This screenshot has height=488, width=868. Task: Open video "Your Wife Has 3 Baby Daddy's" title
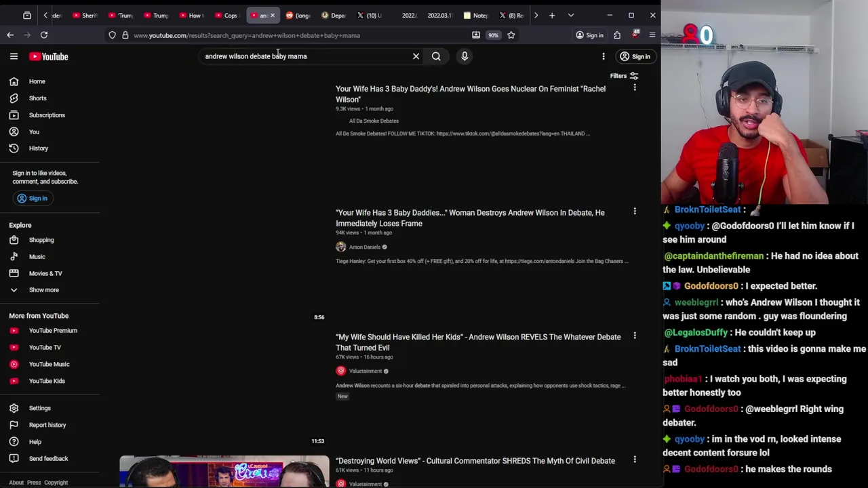coord(471,94)
